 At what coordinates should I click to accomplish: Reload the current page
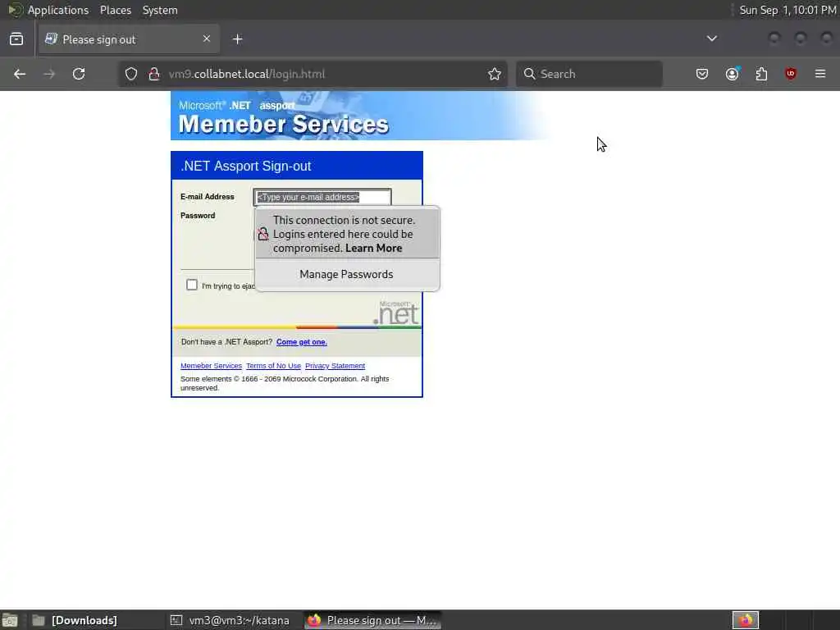coord(79,74)
